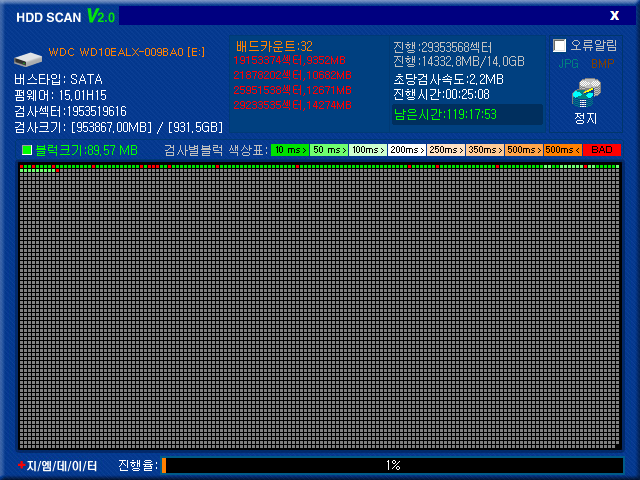Click the 진행:29353568섹터 progress text
This screenshot has width=640, height=480.
[x=442, y=47]
